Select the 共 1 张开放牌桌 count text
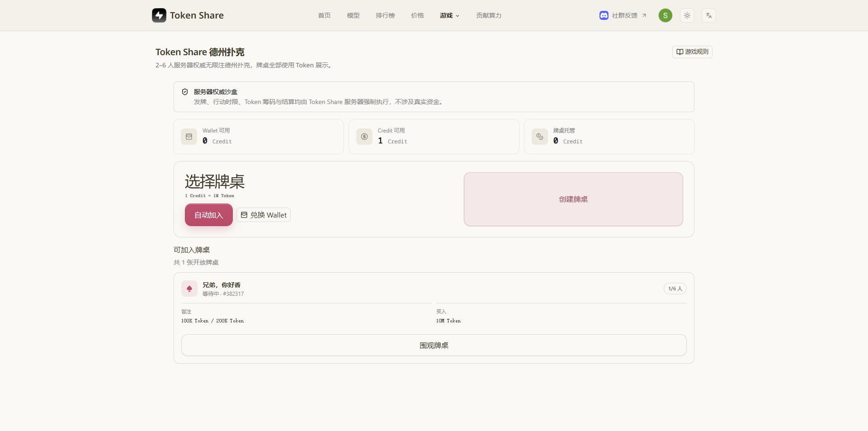Screen dimensions: 868x431 click(196, 262)
